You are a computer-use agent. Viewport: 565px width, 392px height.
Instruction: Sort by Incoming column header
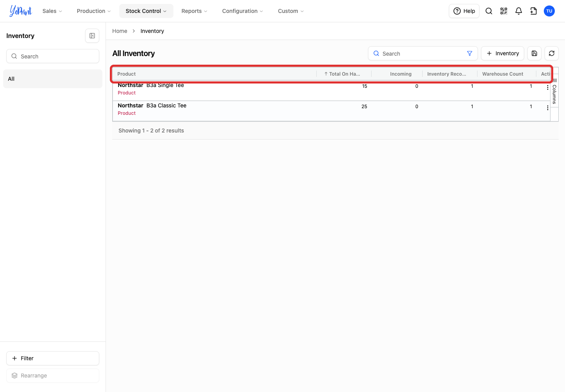[397, 74]
